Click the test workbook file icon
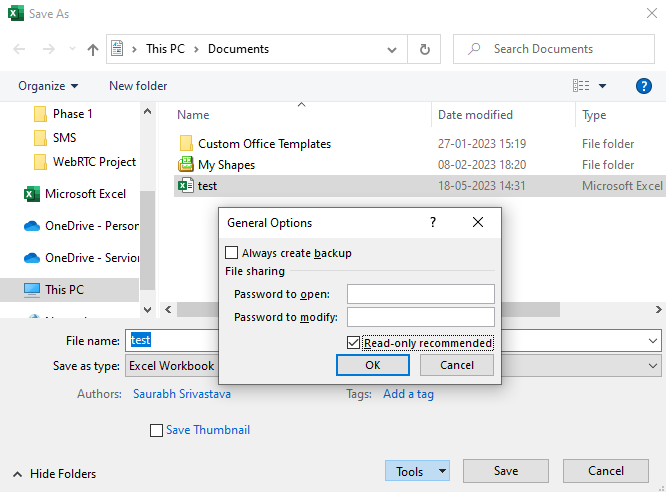Screen dimensions: 666x492 (186, 185)
